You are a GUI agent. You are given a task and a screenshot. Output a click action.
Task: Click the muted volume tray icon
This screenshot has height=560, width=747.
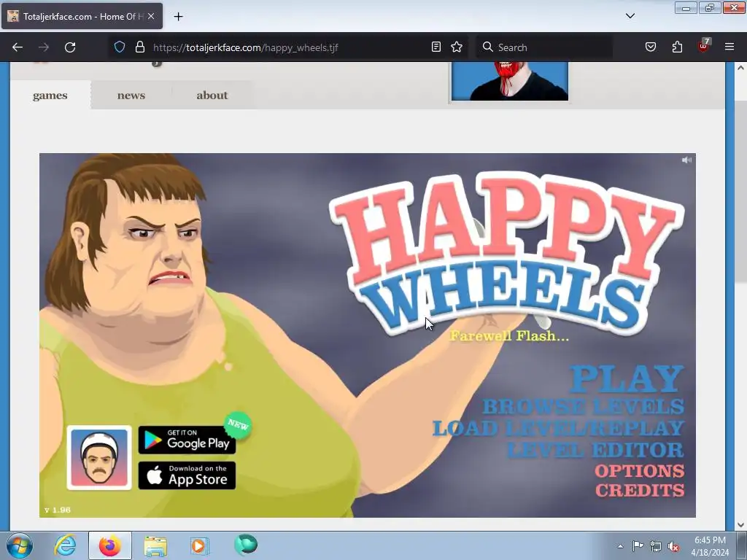(x=673, y=547)
